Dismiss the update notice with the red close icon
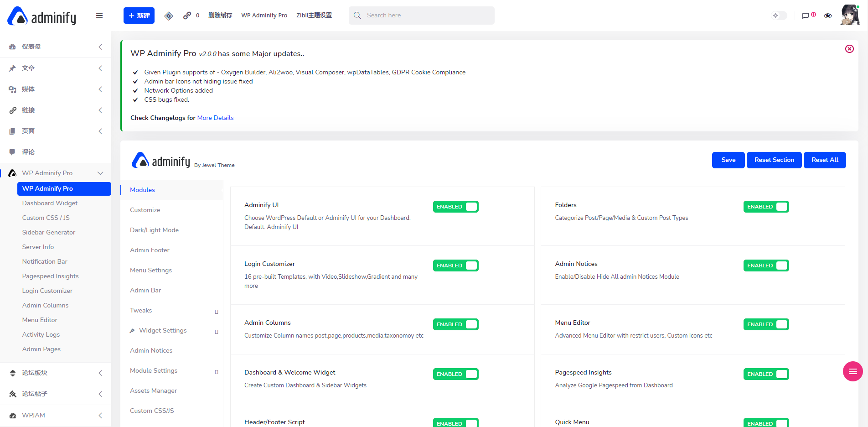This screenshot has width=868, height=427. point(849,49)
